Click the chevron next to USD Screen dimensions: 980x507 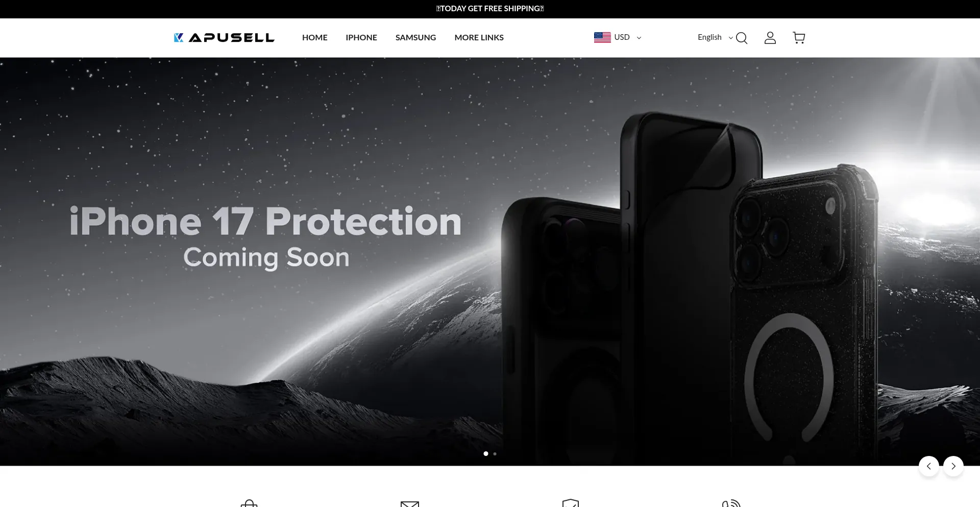pos(639,38)
